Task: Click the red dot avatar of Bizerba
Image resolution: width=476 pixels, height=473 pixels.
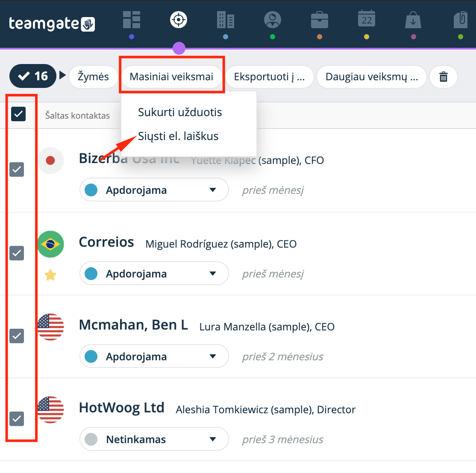Action: pyautogui.click(x=51, y=161)
